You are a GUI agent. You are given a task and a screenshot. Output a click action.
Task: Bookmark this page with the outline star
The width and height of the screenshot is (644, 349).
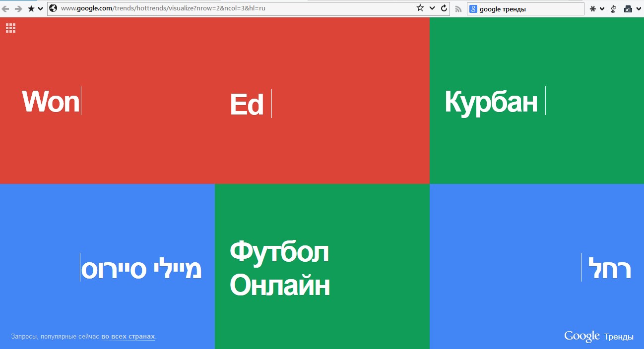coord(420,8)
